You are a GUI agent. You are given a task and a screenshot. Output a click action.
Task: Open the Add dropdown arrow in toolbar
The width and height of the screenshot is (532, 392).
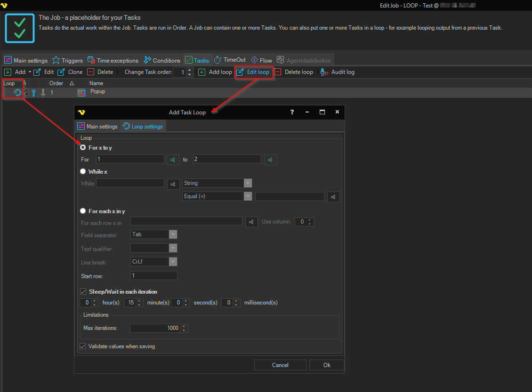coord(30,72)
